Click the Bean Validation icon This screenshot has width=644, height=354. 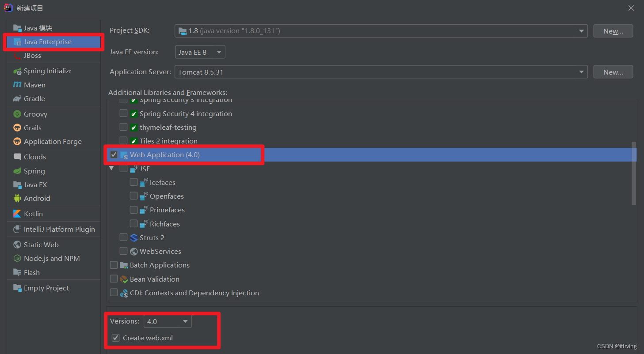pos(124,279)
